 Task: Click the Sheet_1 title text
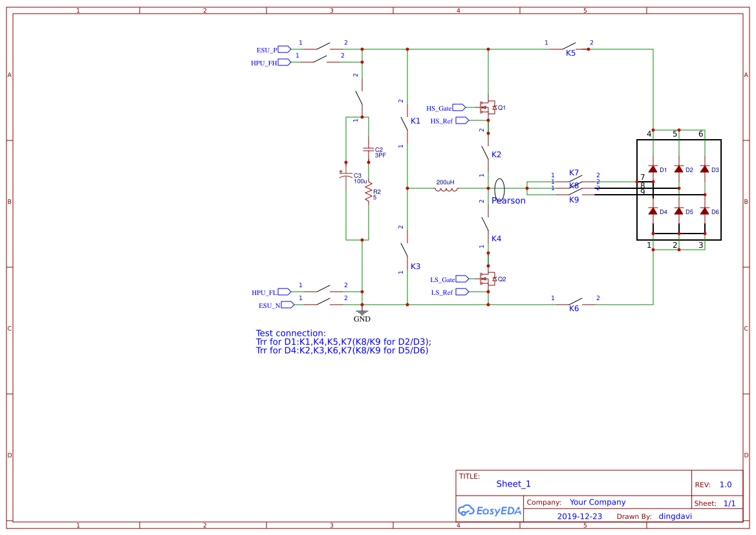513,484
